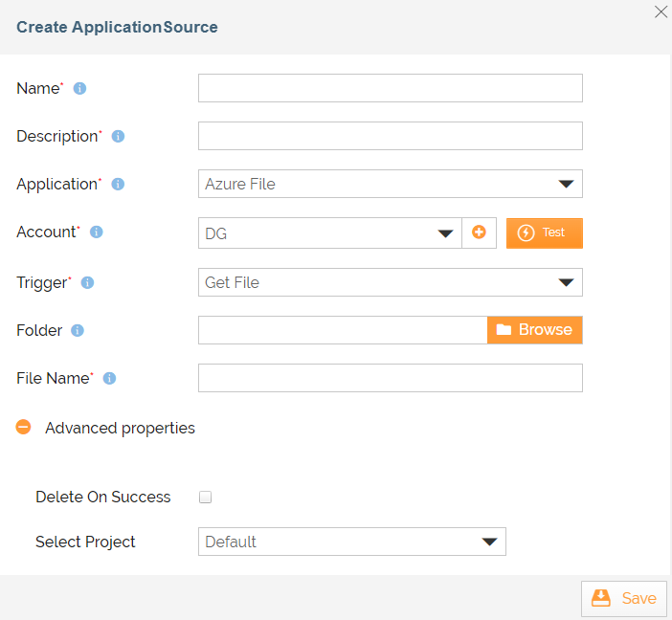Open the Account dropdown showing DG

point(329,233)
